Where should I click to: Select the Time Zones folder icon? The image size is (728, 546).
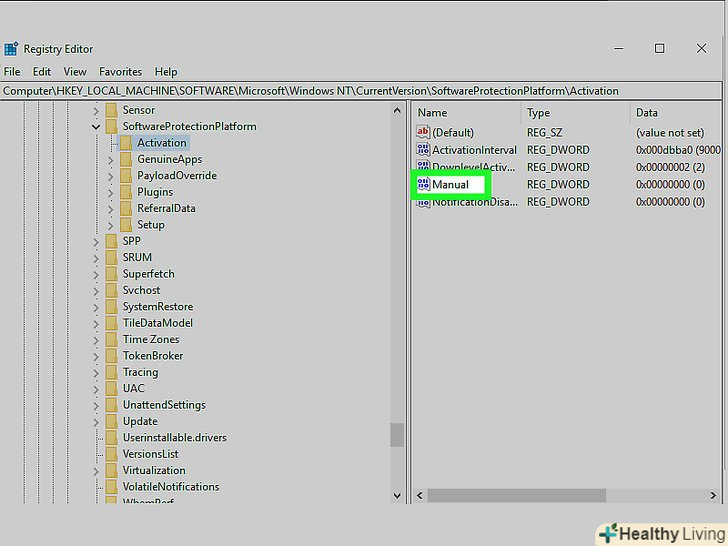pyautogui.click(x=111, y=339)
